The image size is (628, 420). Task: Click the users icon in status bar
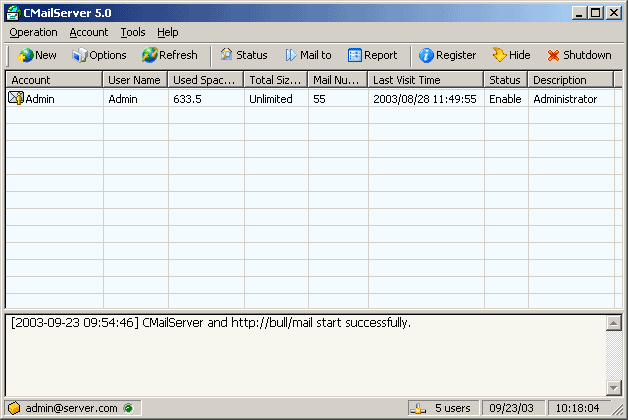point(418,408)
